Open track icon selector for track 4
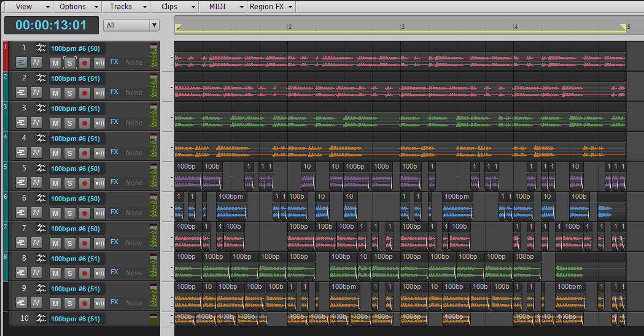Viewport: 644px width, 336px height. pyautogui.click(x=41, y=138)
